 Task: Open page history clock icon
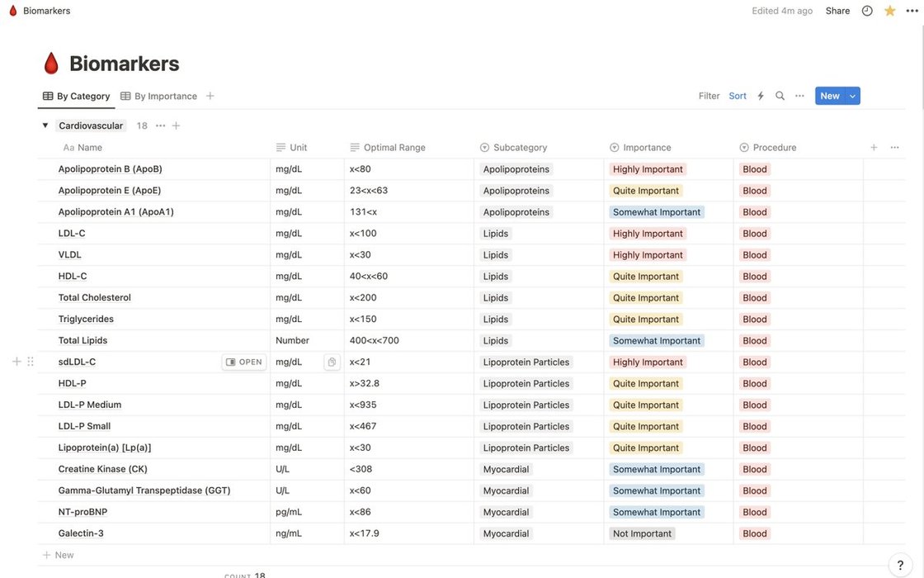(867, 11)
